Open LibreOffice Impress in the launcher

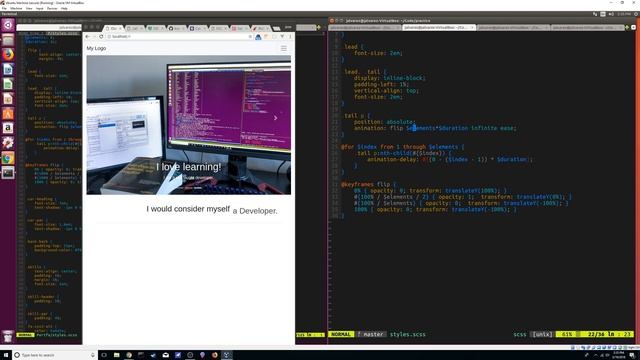click(x=8, y=99)
